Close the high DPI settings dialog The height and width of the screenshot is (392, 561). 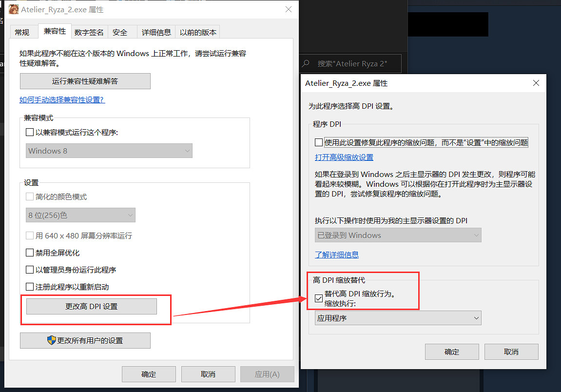click(x=536, y=83)
